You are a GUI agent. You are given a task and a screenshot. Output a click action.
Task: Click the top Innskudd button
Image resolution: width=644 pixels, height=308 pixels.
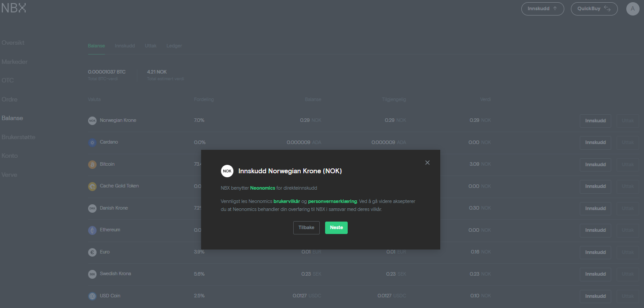point(543,9)
